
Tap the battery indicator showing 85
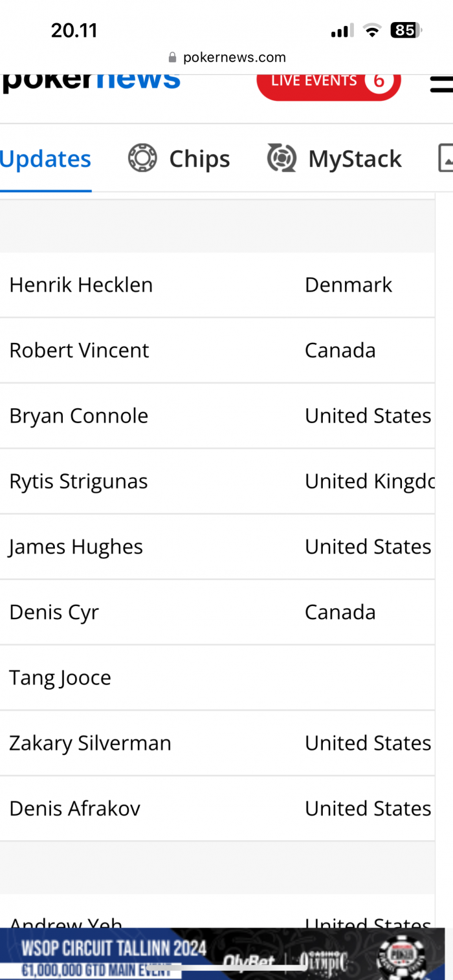(x=406, y=30)
